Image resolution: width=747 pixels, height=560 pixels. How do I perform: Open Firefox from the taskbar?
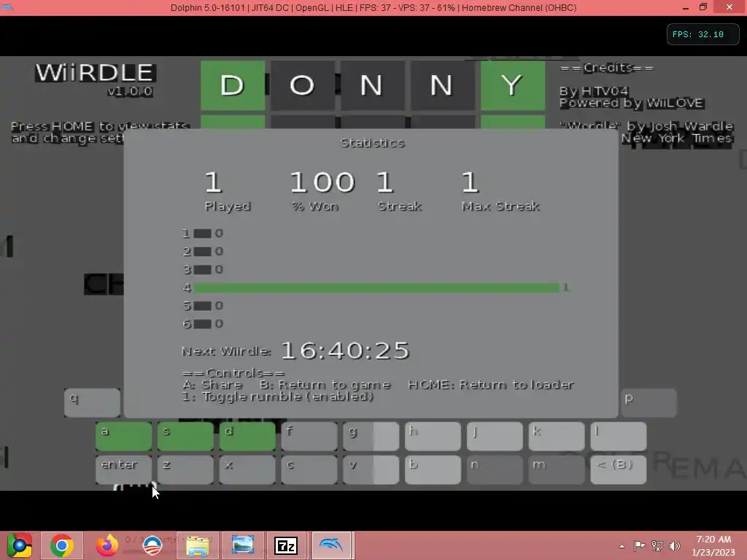click(x=107, y=545)
